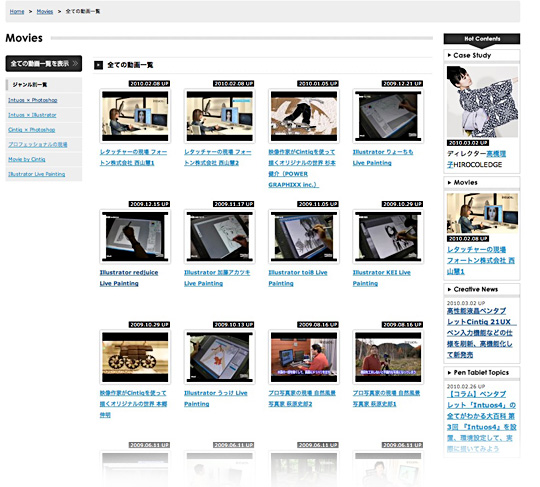Viewport: 540px width, 487px height.
Task: Open Illustrator Live Painting sidebar genre link
Action: [37, 174]
